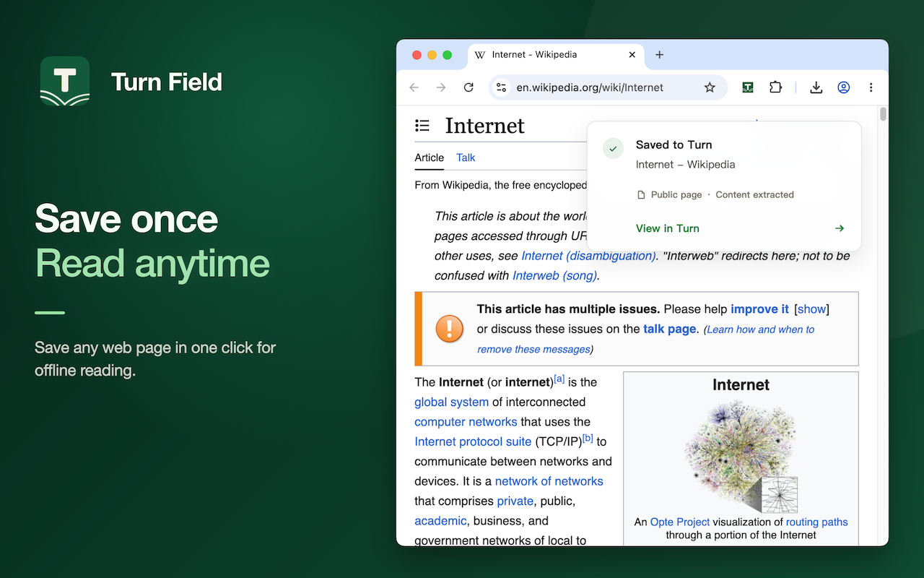The height and width of the screenshot is (578, 924).
Task: Open the talk page link
Action: tap(670, 329)
